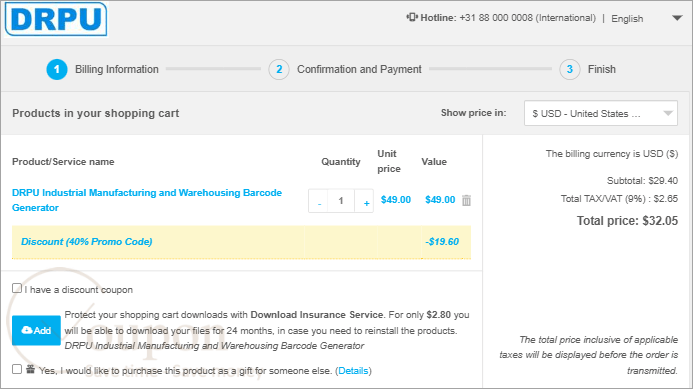The width and height of the screenshot is (693, 389).
Task: Click the 'Show price in:' label
Action: click(473, 113)
